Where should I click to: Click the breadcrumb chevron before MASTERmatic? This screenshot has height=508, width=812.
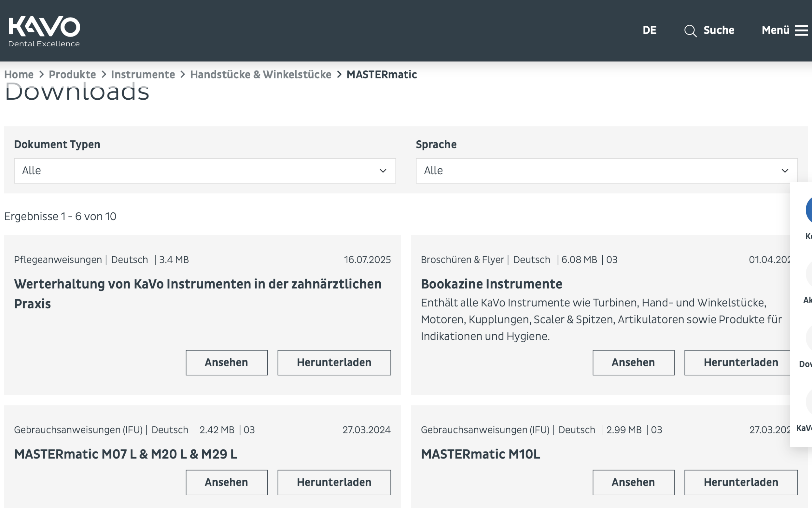click(339, 74)
